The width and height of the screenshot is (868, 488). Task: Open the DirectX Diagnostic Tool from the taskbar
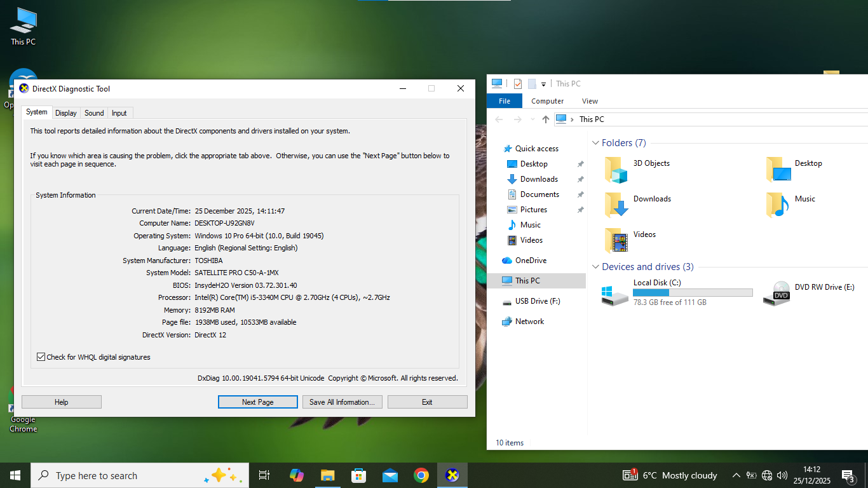tap(452, 475)
